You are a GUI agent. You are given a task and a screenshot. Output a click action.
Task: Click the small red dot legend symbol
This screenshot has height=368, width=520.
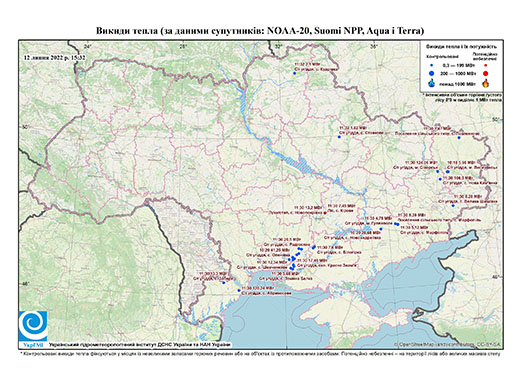[x=486, y=66]
